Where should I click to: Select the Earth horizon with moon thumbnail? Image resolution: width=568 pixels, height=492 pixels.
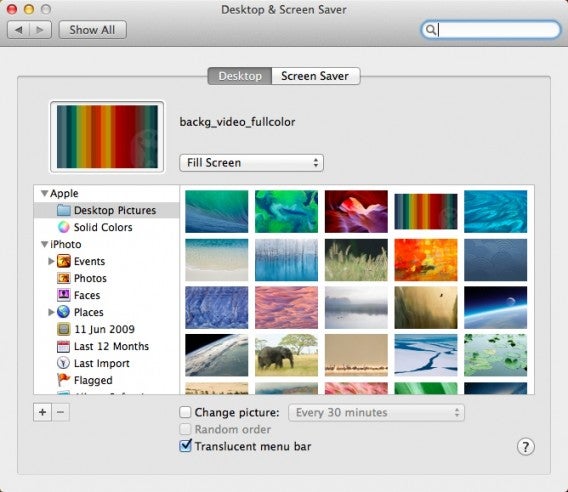[496, 308]
